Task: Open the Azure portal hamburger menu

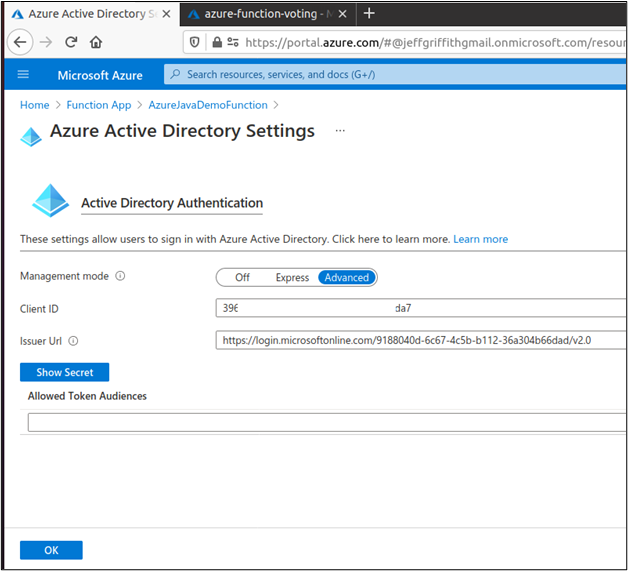Action: pos(23,74)
